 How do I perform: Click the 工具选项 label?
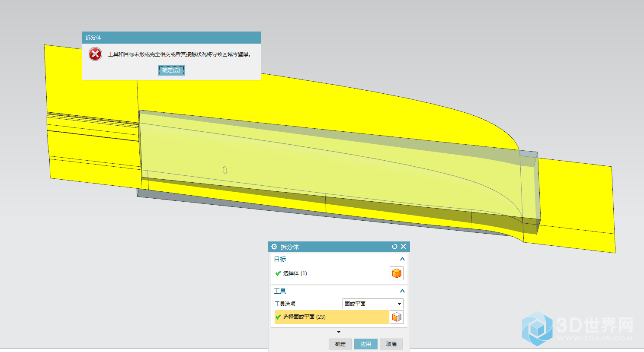click(285, 304)
